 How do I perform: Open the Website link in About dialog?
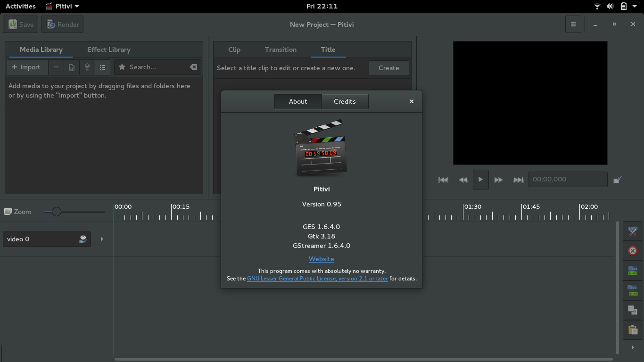click(322, 259)
